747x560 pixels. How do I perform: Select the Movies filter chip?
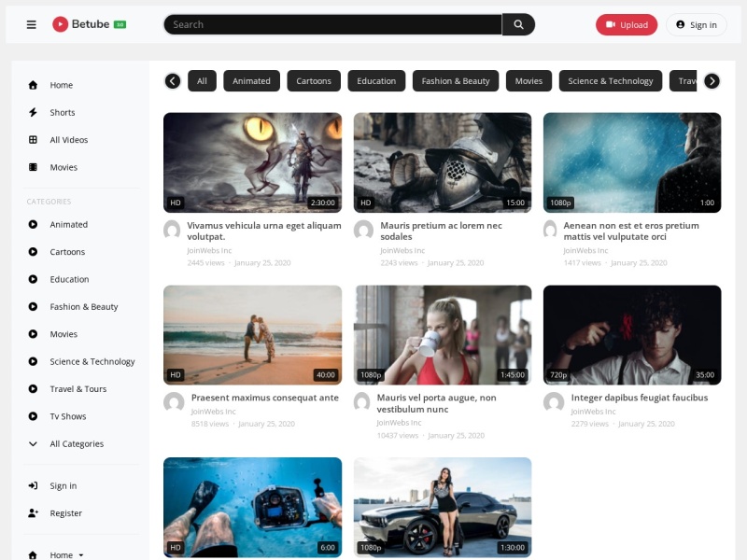(x=529, y=81)
